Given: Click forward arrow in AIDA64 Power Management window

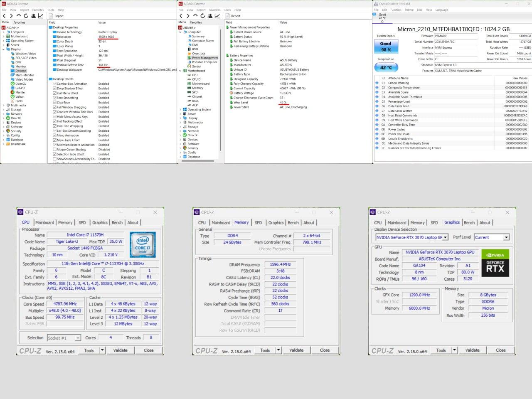Looking at the screenshot, I should tap(188, 16).
